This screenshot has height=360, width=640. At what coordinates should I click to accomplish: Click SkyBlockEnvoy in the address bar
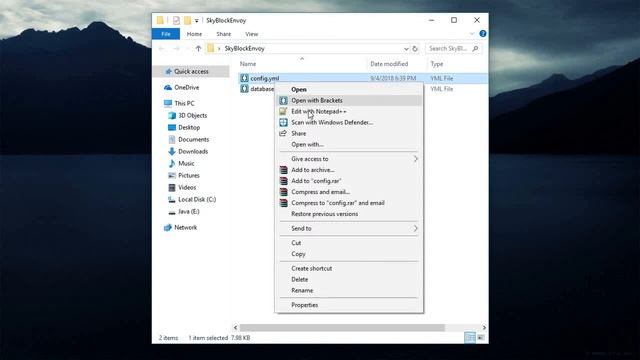click(x=244, y=49)
